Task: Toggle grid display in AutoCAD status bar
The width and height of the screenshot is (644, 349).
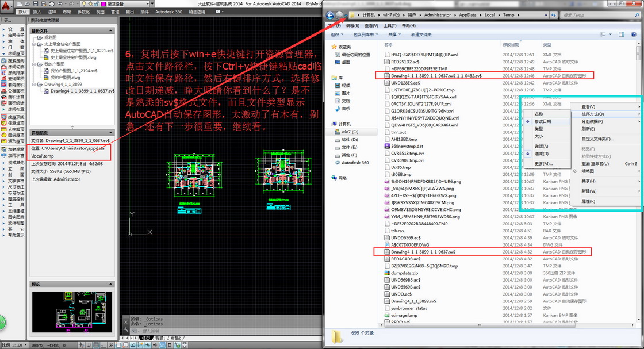Action: point(96,345)
